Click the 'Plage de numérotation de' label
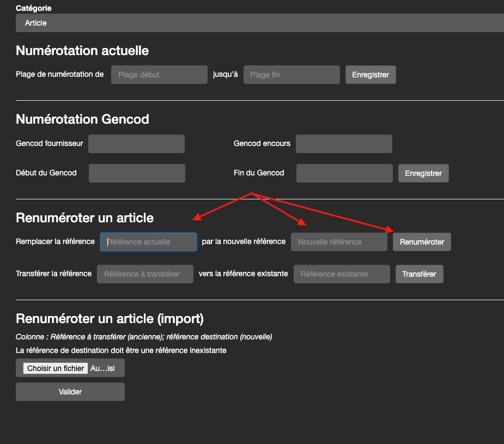 coord(59,74)
